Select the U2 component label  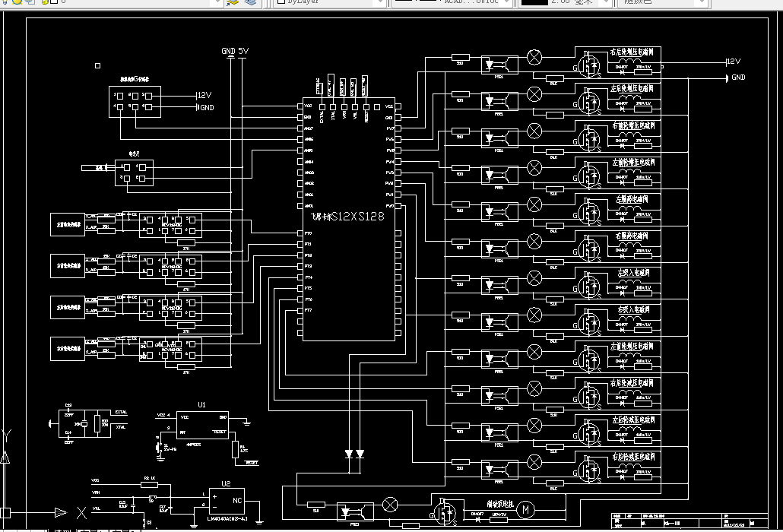[226, 483]
